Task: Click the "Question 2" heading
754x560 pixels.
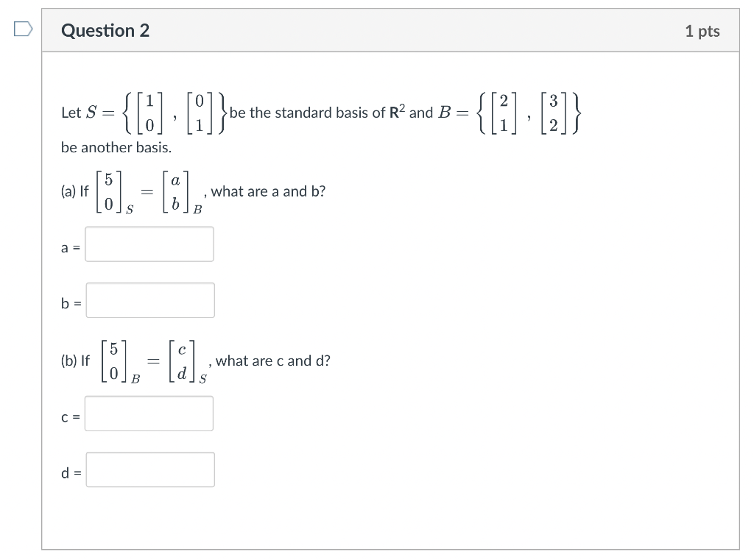Action: tap(105, 31)
